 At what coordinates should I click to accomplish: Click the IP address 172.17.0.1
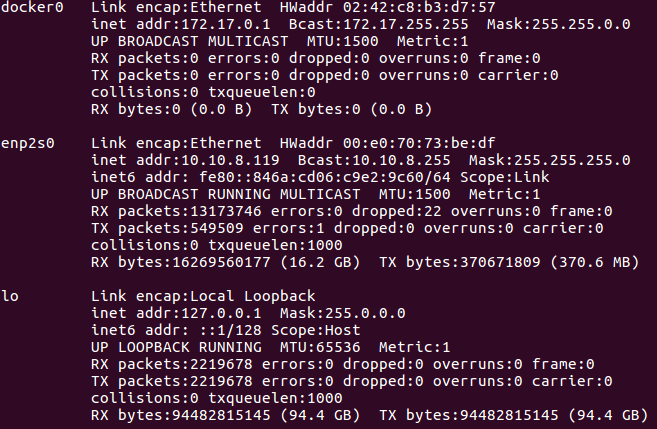coord(226,24)
